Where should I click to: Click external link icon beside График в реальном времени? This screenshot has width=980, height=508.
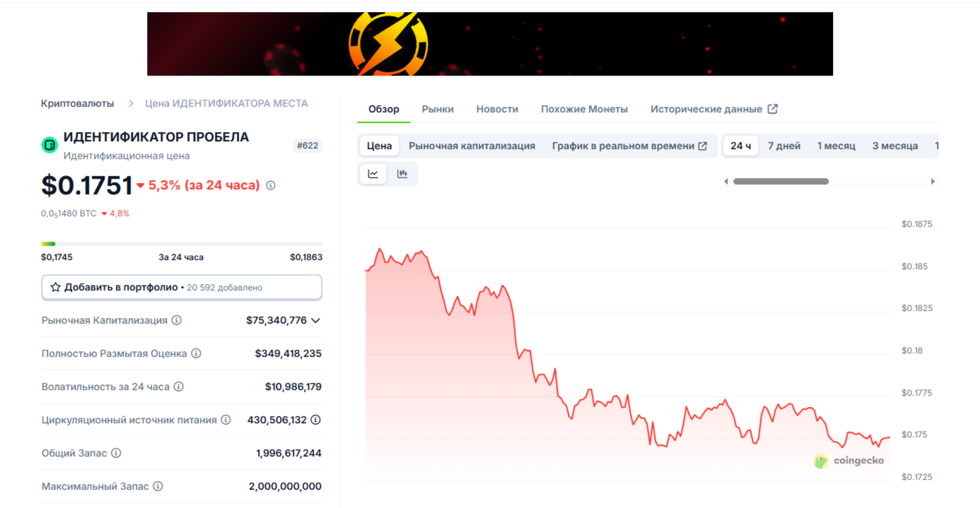click(703, 146)
